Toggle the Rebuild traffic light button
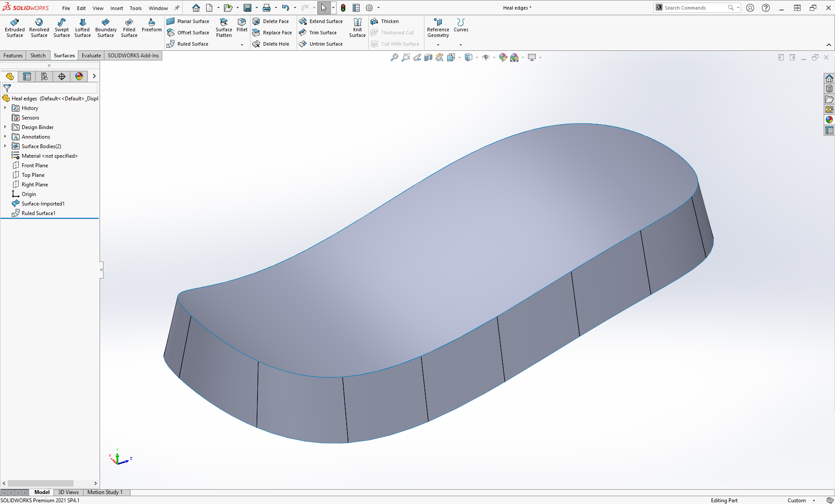The image size is (835, 504). pyautogui.click(x=343, y=8)
